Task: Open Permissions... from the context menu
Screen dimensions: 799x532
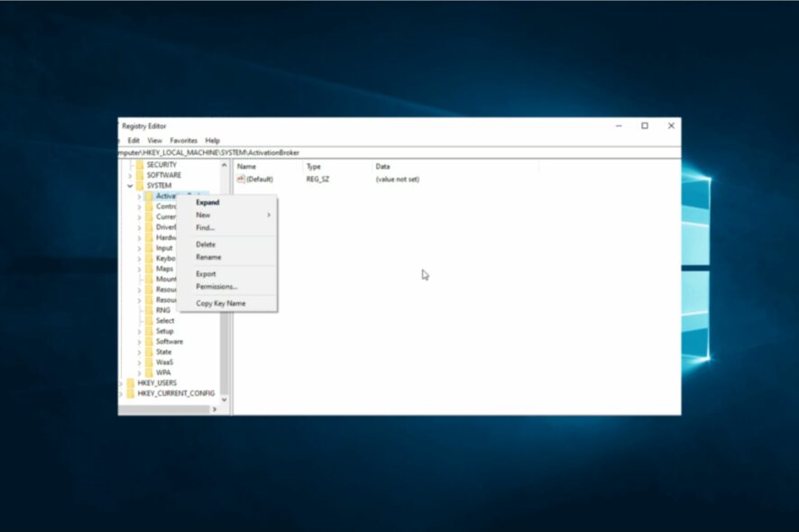Action: pyautogui.click(x=227, y=287)
